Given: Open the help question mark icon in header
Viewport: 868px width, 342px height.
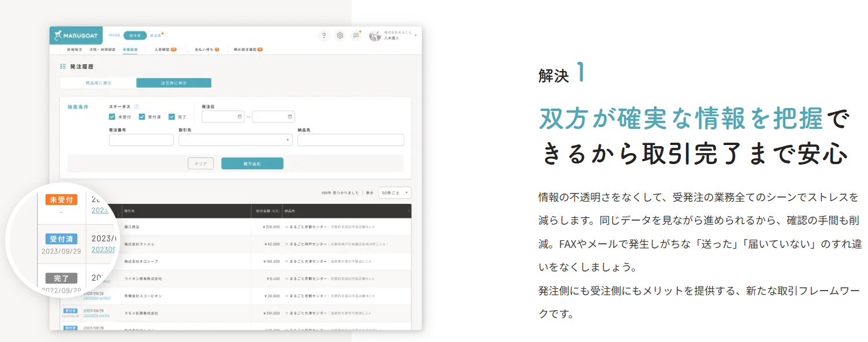Looking at the screenshot, I should coord(324,35).
